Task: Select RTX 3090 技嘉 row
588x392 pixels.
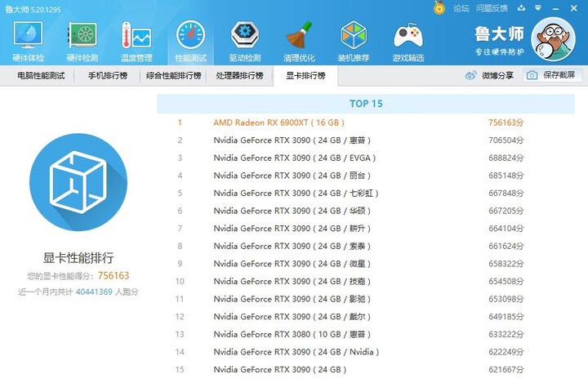Action: [x=366, y=281]
